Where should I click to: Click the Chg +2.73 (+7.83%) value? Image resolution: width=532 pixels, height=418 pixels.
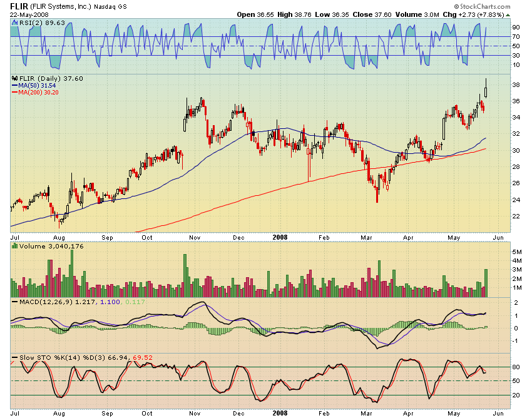click(474, 14)
